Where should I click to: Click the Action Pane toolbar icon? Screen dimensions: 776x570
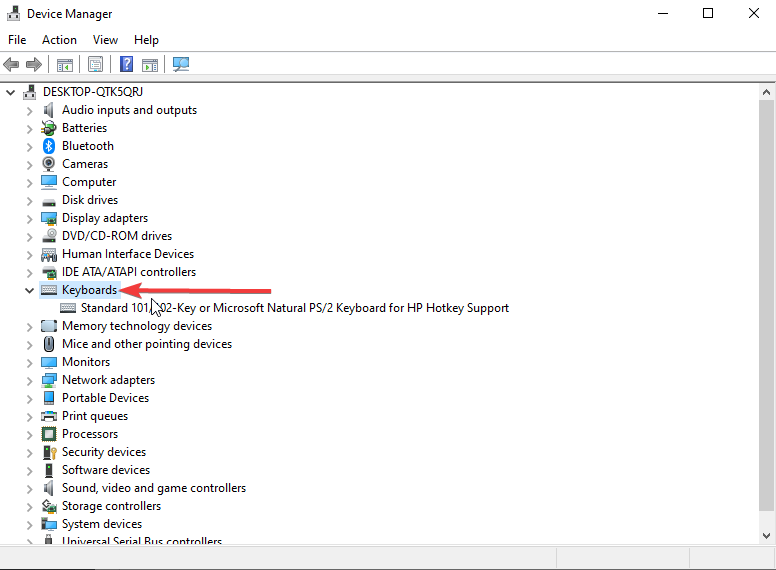150,64
